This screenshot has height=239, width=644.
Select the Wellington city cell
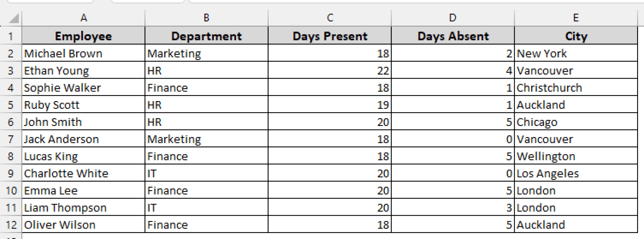576,156
